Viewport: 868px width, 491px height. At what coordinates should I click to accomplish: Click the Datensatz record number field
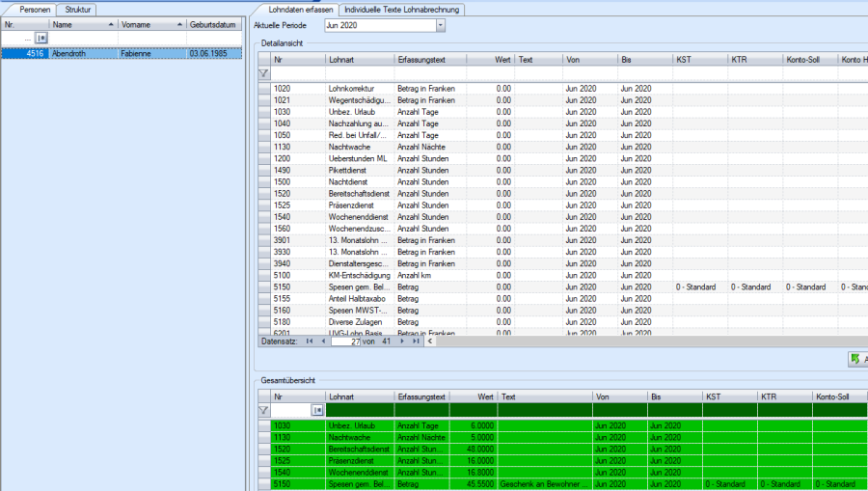click(x=344, y=341)
